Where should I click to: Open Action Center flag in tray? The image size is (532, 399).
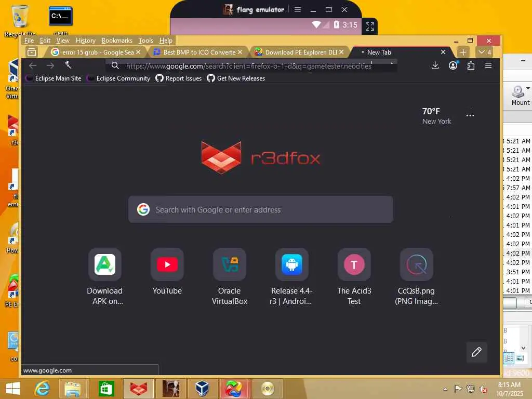pyautogui.click(x=458, y=389)
